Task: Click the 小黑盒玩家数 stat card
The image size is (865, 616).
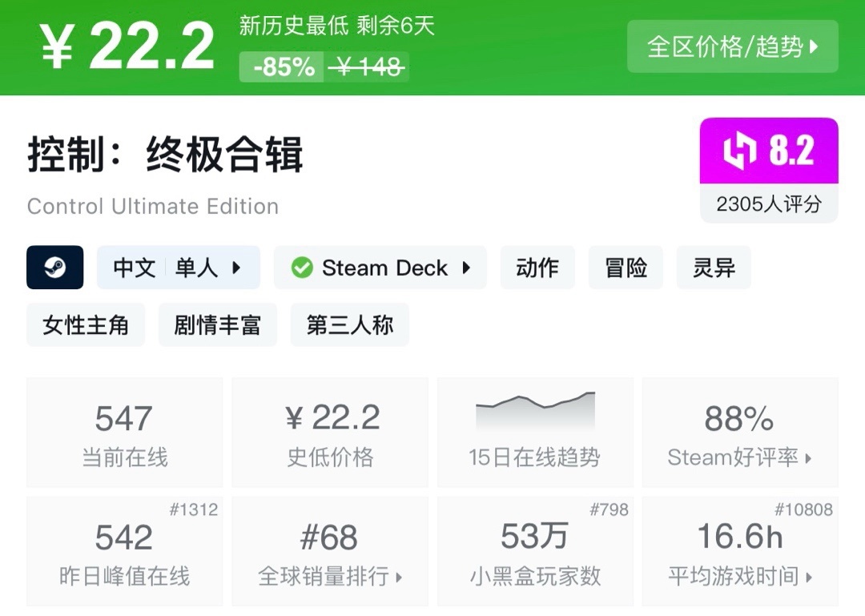Action: coord(534,551)
